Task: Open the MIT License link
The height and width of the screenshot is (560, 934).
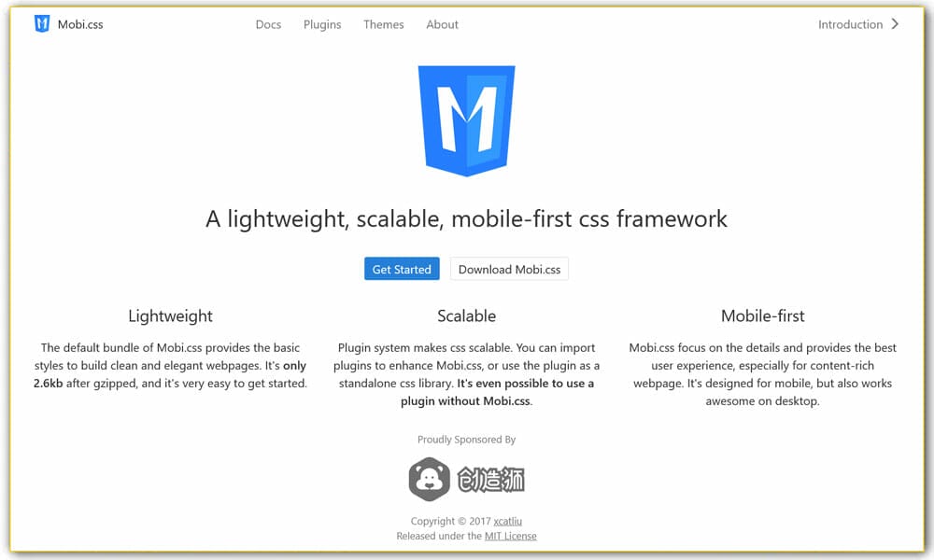Action: click(x=511, y=536)
